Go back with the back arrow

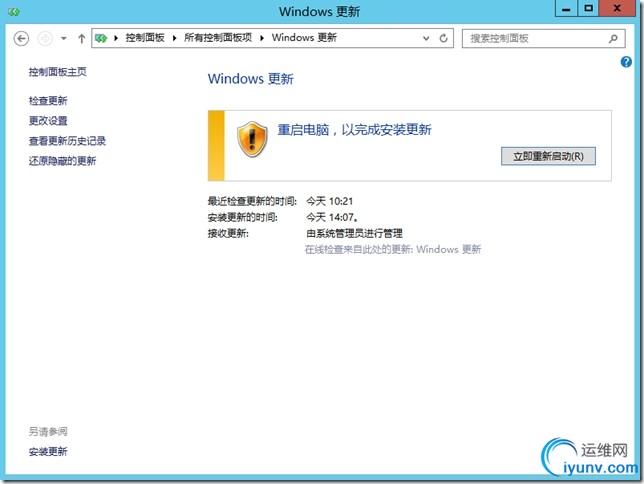[21, 39]
